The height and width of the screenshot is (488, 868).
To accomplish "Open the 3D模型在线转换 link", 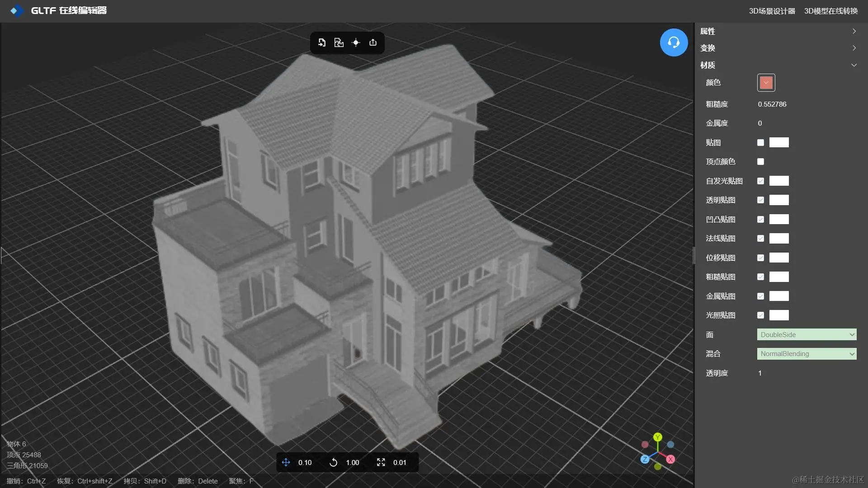I will point(830,11).
